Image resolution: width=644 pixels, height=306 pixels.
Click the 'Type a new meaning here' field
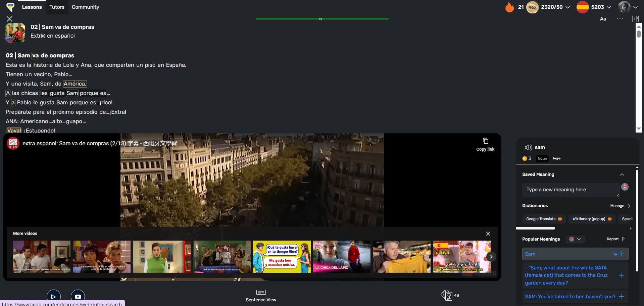571,190
